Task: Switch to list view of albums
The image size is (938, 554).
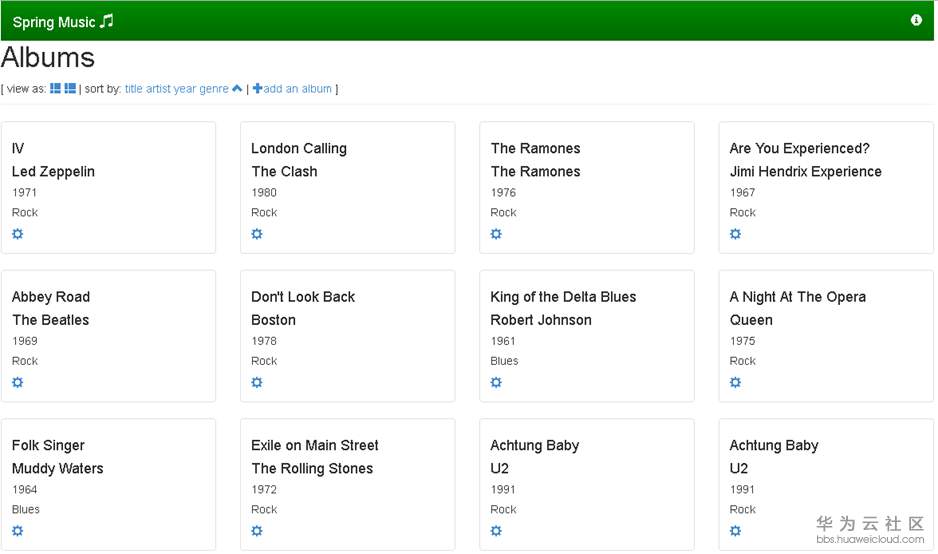Action: tap(70, 89)
